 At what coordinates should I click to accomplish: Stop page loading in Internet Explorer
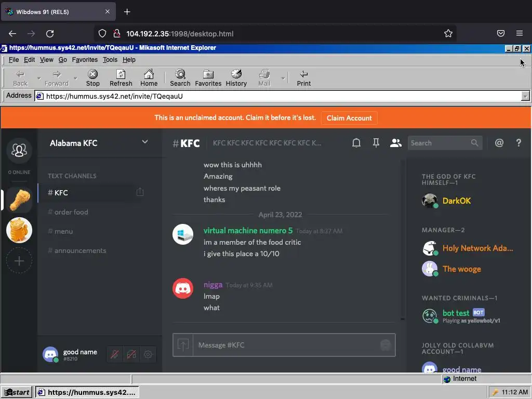coord(92,78)
